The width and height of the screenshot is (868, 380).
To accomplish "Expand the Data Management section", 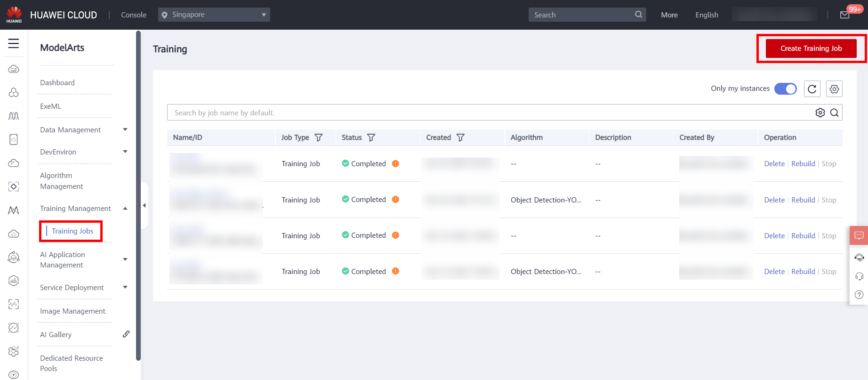I will [x=125, y=129].
